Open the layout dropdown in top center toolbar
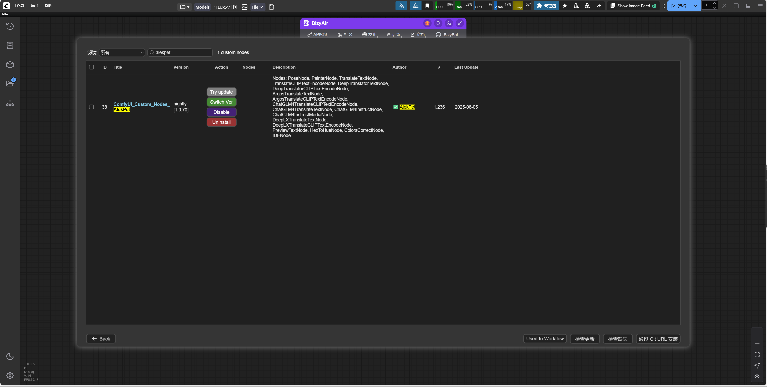This screenshot has width=767, height=387. coord(184,7)
